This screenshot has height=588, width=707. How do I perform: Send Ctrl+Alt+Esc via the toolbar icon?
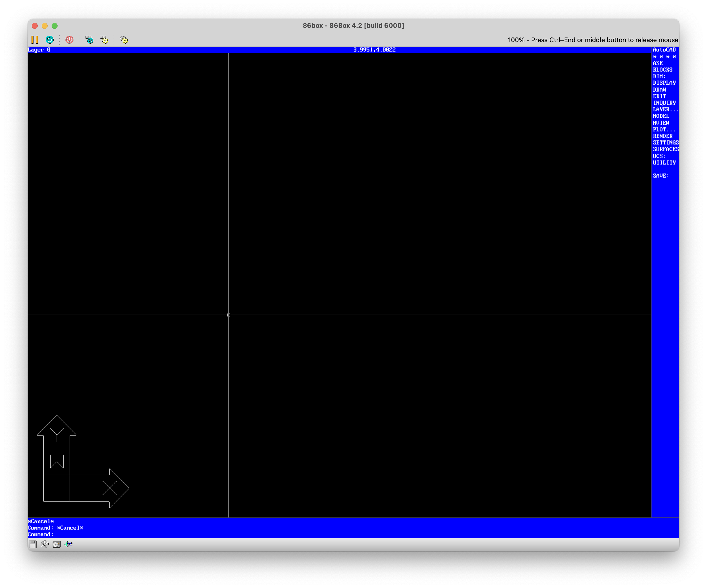point(104,40)
